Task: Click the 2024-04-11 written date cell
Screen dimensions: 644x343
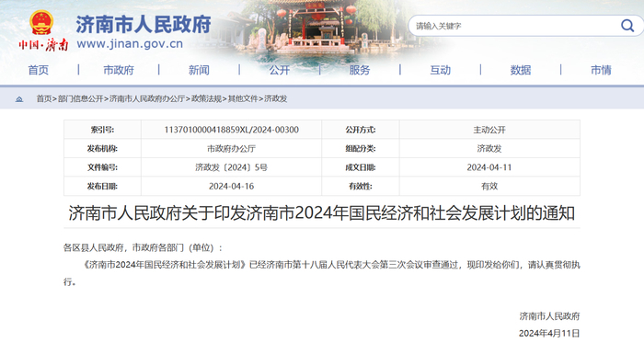Action: pyautogui.click(x=489, y=167)
